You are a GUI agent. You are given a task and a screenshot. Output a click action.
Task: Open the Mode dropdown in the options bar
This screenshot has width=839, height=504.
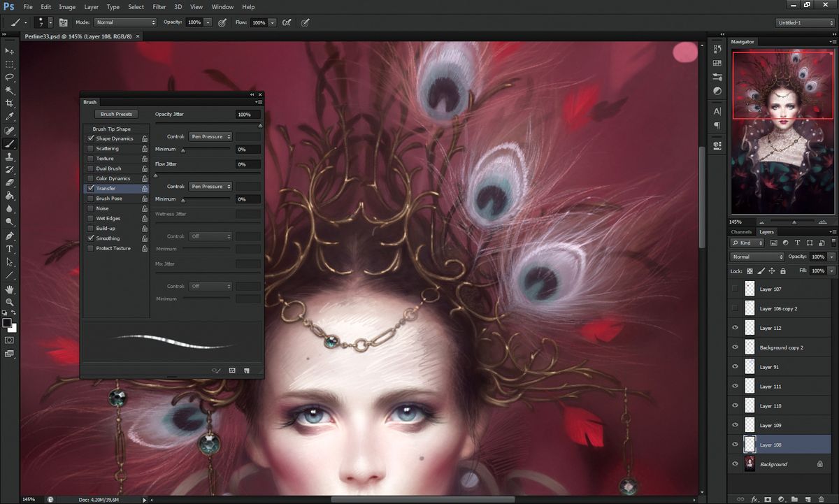coord(124,22)
